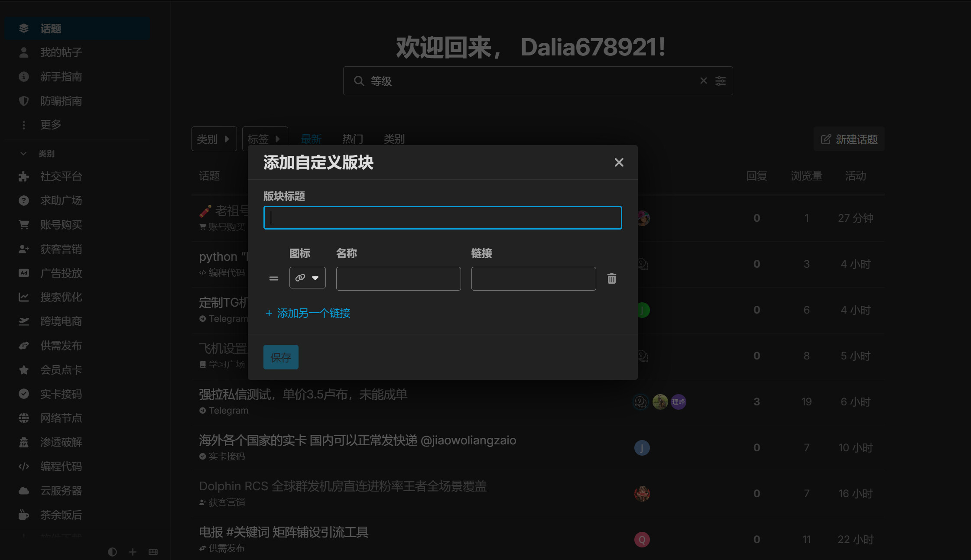Focus the link URL input field
Viewport: 971px width, 560px height.
(x=533, y=278)
